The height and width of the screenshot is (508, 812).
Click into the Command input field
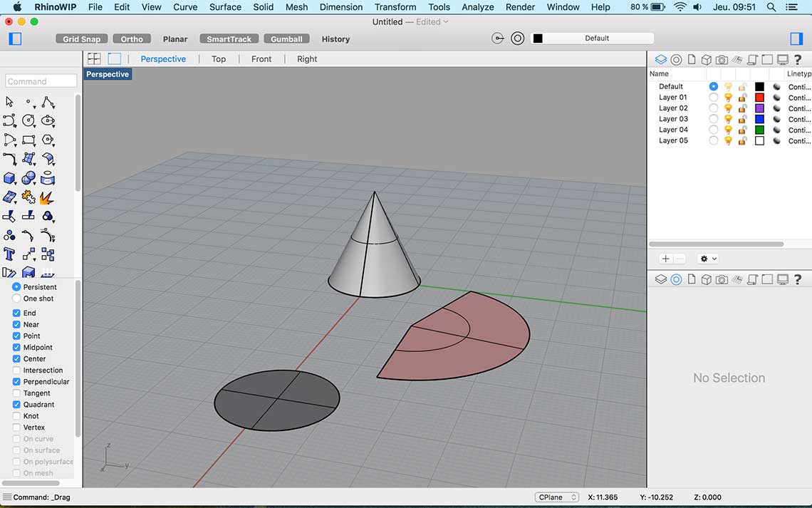tap(41, 81)
